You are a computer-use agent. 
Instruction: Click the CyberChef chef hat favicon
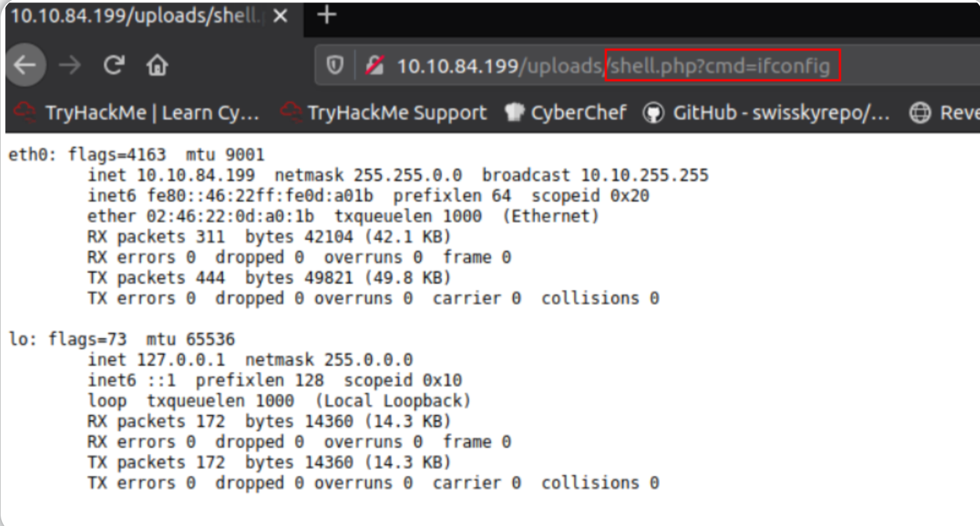click(x=515, y=112)
